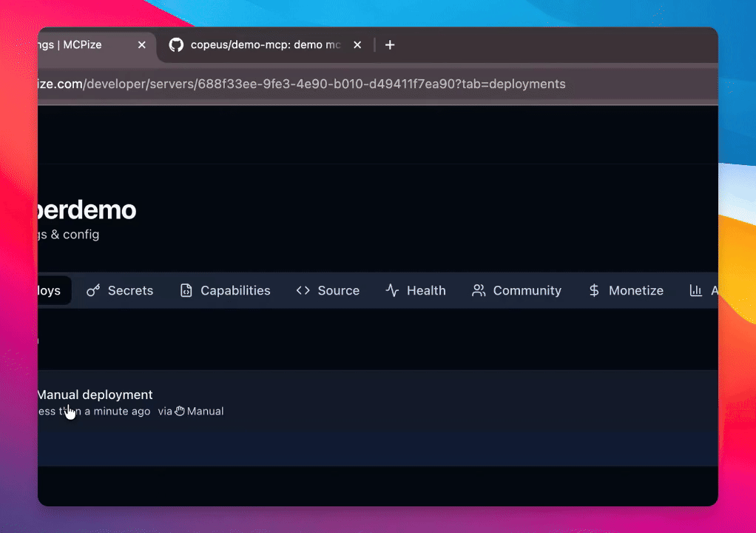Click the browser address bar URL
This screenshot has width=756, height=533.
(x=301, y=84)
